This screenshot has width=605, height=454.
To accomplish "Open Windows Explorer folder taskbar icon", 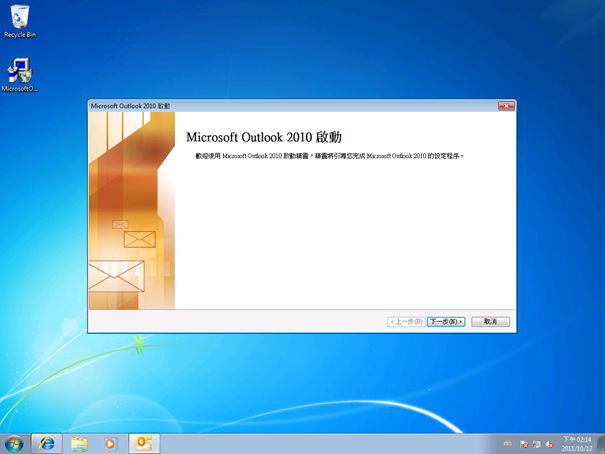I will tap(79, 444).
